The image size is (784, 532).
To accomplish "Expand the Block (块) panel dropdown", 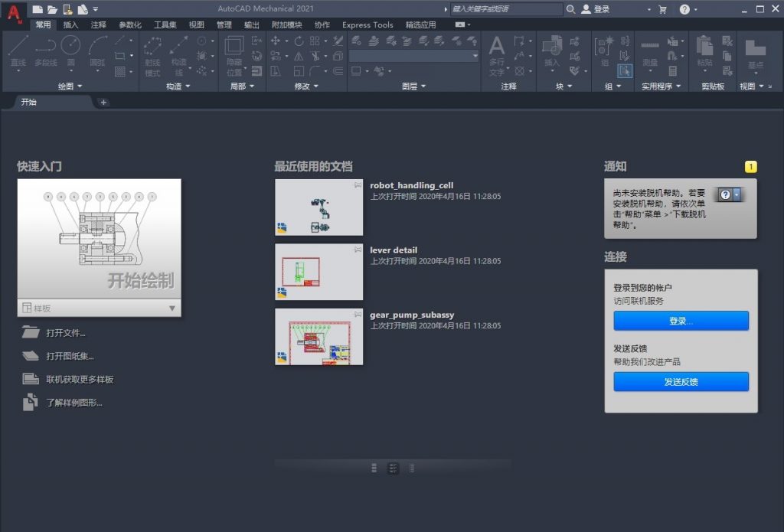I will pos(563,86).
